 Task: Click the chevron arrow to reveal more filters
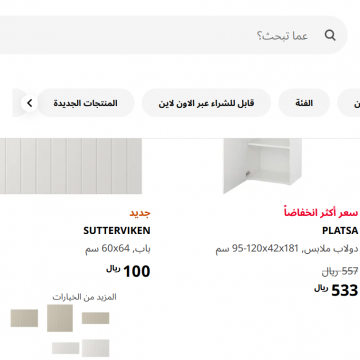(29, 103)
